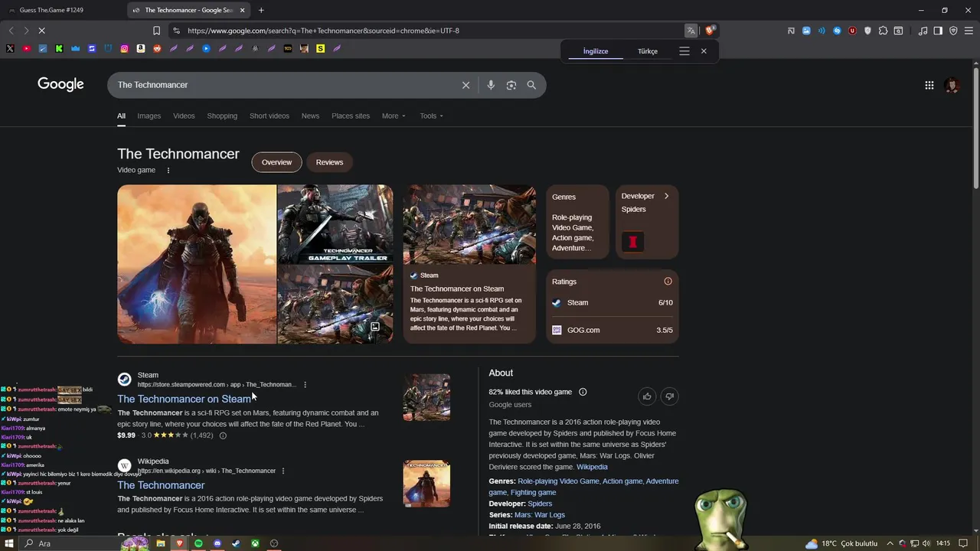This screenshot has height=551, width=980.
Task: Switch to the Images tab
Action: pos(149,116)
